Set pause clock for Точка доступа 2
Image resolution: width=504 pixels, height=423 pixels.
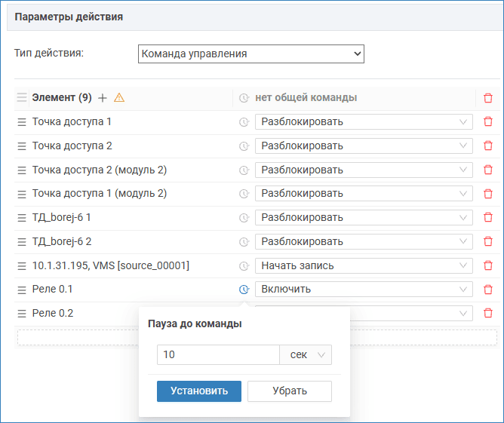pos(244,146)
